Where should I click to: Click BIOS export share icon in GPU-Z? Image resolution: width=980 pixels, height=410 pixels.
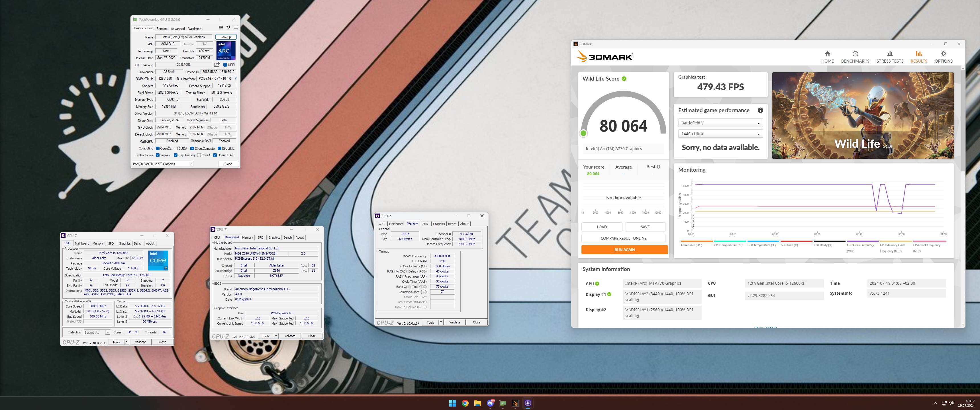(217, 65)
